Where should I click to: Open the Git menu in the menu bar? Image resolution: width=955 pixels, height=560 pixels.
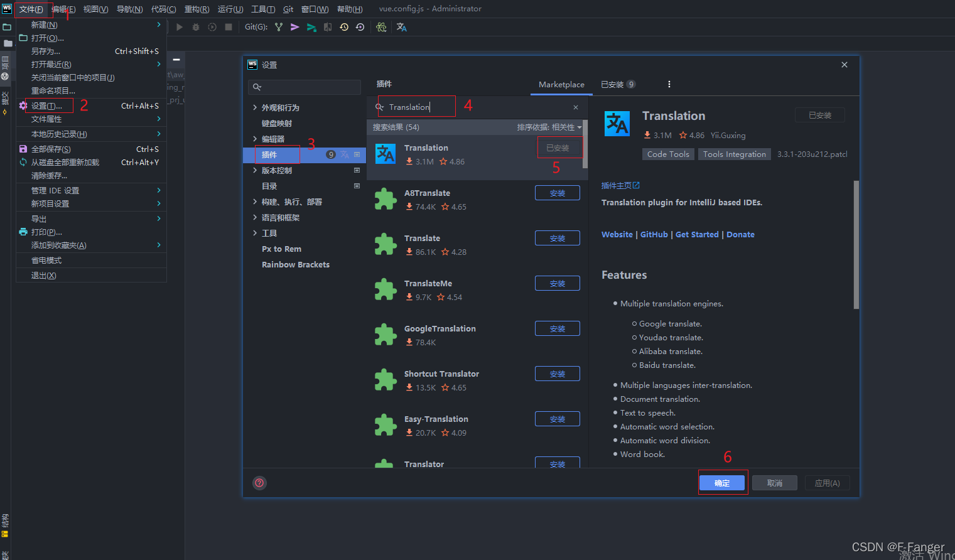pos(288,9)
